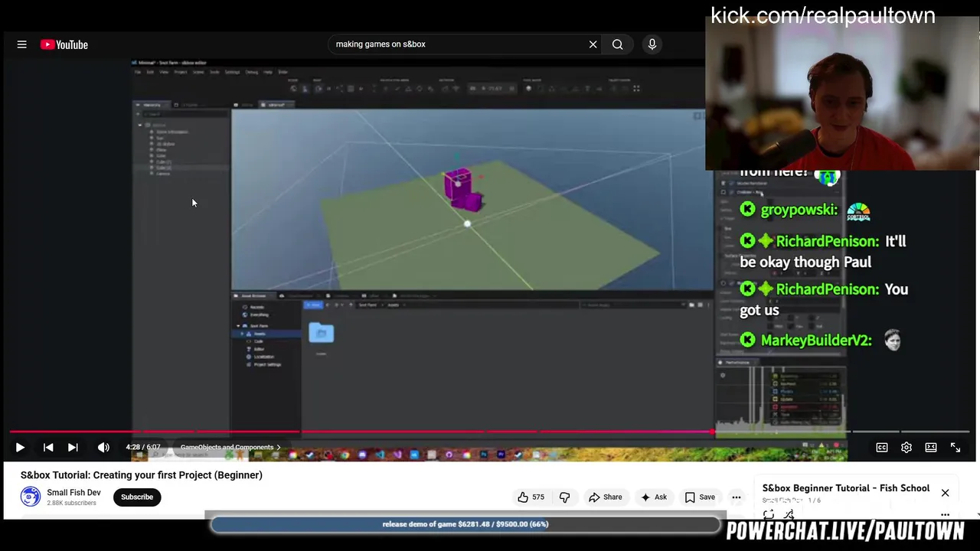Toggle shuffle for the playlist
This screenshot has width=980, height=551.
[789, 514]
